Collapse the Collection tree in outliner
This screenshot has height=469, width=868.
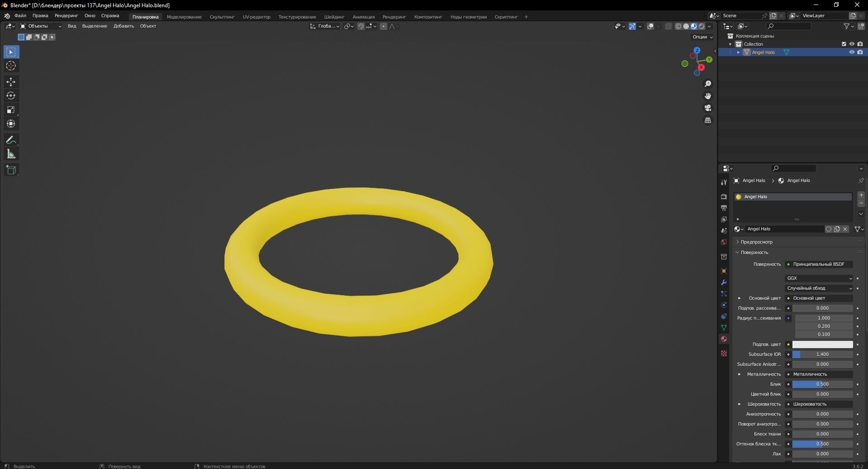point(730,44)
